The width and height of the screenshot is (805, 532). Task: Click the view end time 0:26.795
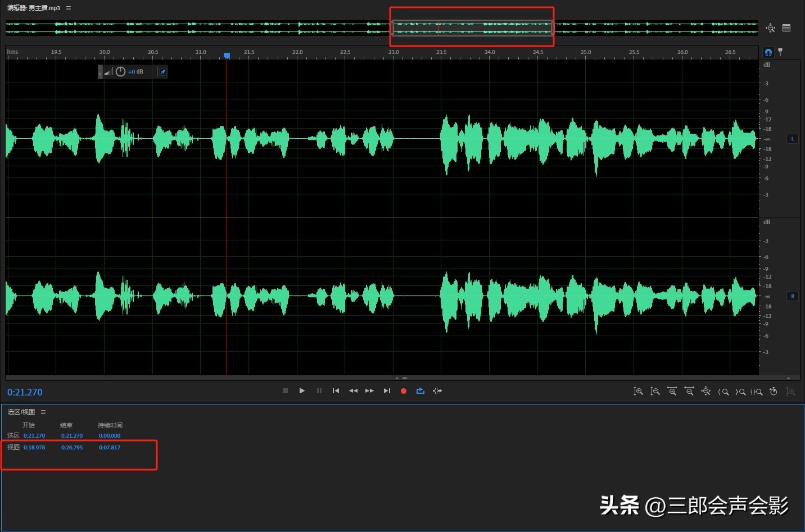click(72, 448)
